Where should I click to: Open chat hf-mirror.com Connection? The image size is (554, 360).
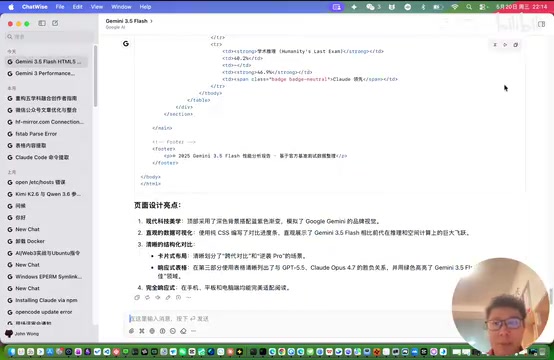pos(46,122)
